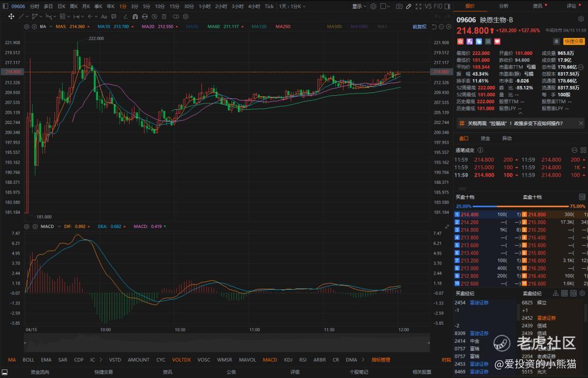Click the camera screenshot icon
Viewport: 588px width, 378px height.
pyautogui.click(x=399, y=7)
